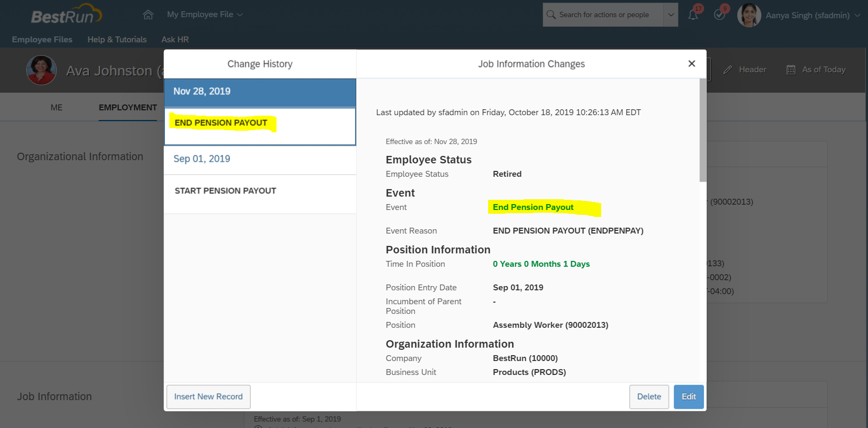Click the Change History heading
Viewport: 868px width, 428px height.
tap(260, 64)
